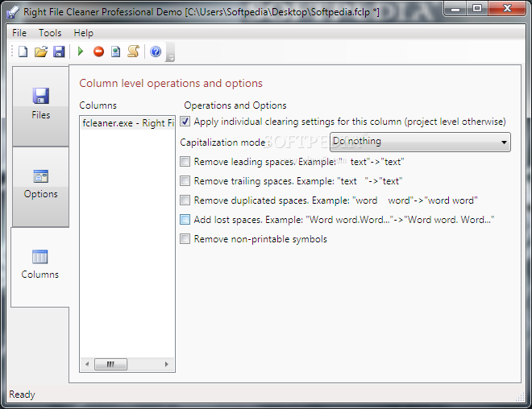Image resolution: width=532 pixels, height=409 pixels.
Task: Open the script scroll toolbar icon
Action: pos(133,52)
